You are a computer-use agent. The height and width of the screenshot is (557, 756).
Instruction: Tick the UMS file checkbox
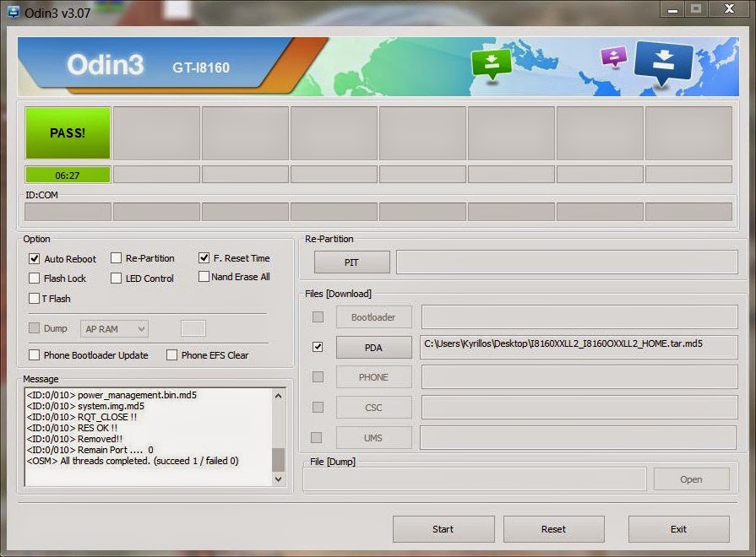(316, 437)
